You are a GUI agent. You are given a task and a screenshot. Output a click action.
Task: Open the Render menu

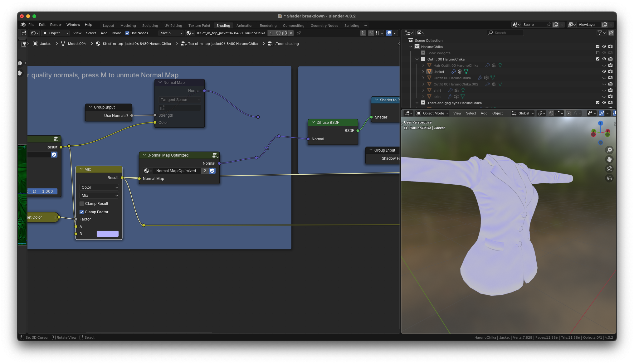tap(56, 25)
